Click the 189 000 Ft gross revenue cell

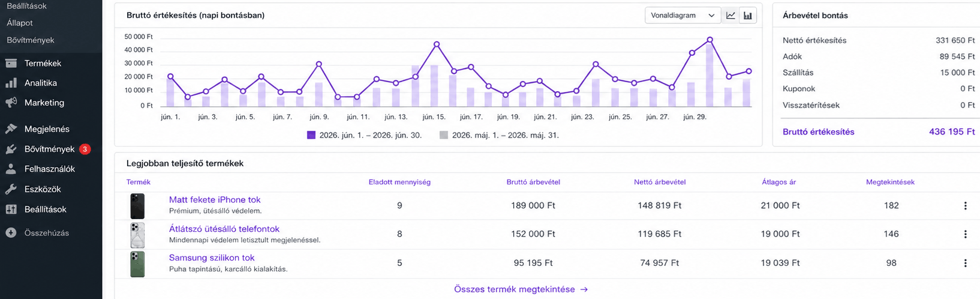point(533,205)
